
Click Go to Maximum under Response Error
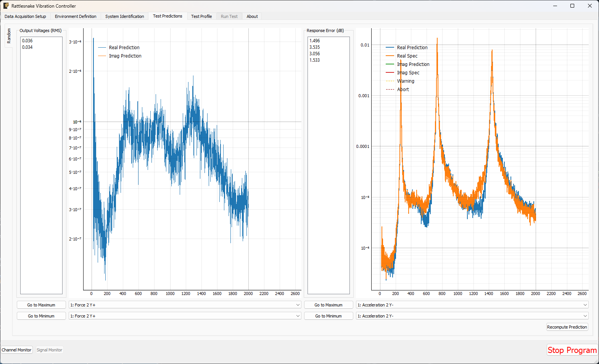(328, 305)
